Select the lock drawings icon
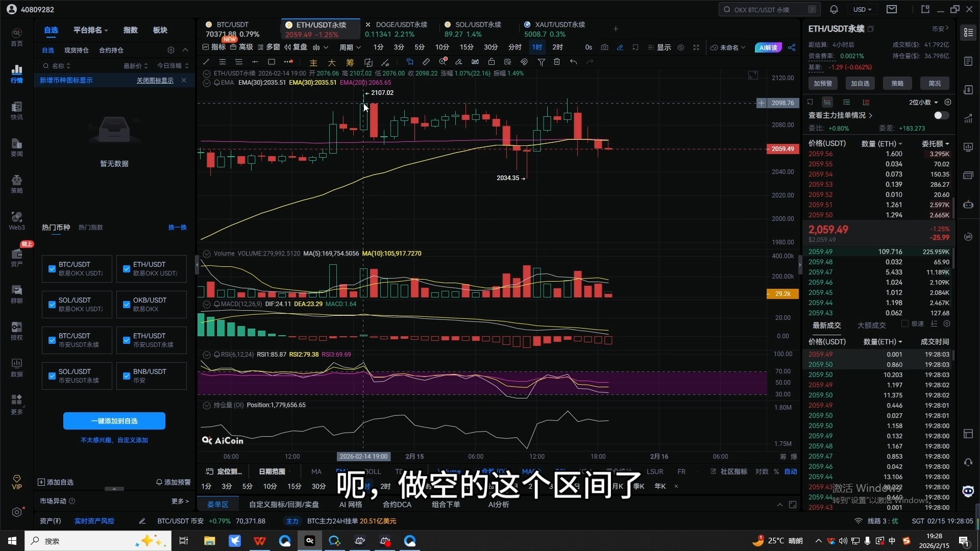 tap(491, 62)
